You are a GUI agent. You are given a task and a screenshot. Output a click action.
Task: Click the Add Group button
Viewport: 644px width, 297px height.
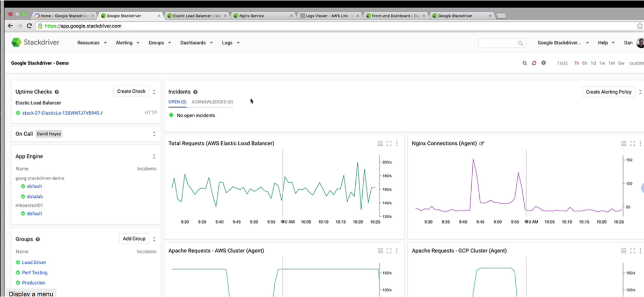(x=134, y=239)
